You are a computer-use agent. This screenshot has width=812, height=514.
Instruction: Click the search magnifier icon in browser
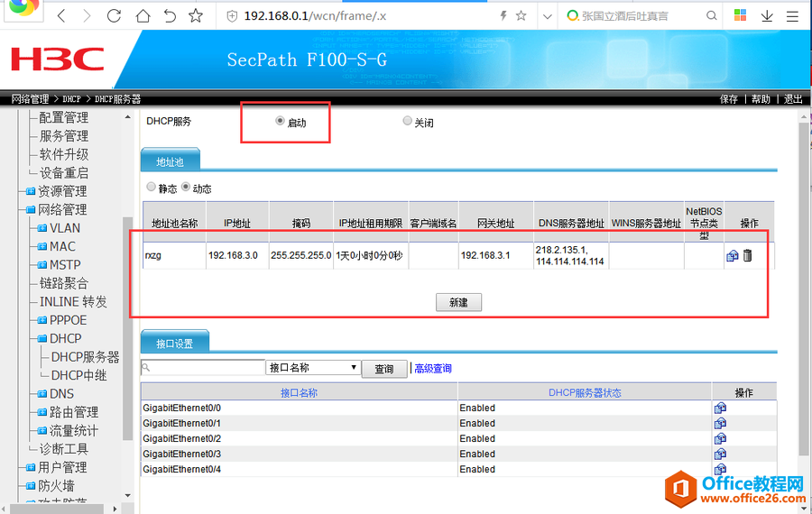pos(712,16)
